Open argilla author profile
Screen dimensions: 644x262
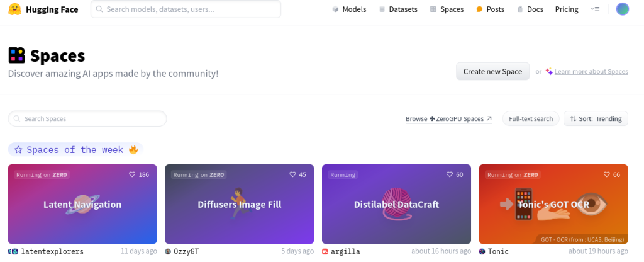tap(345, 251)
